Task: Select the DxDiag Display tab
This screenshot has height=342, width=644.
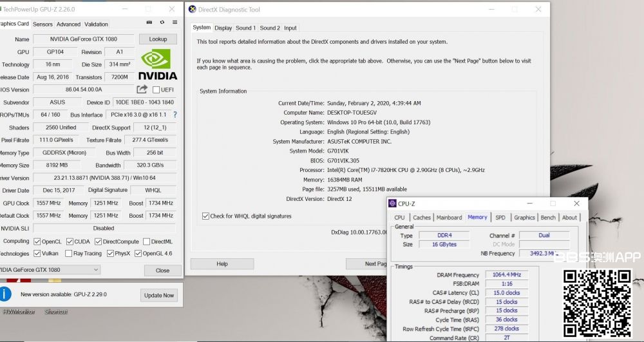Action: tap(223, 28)
